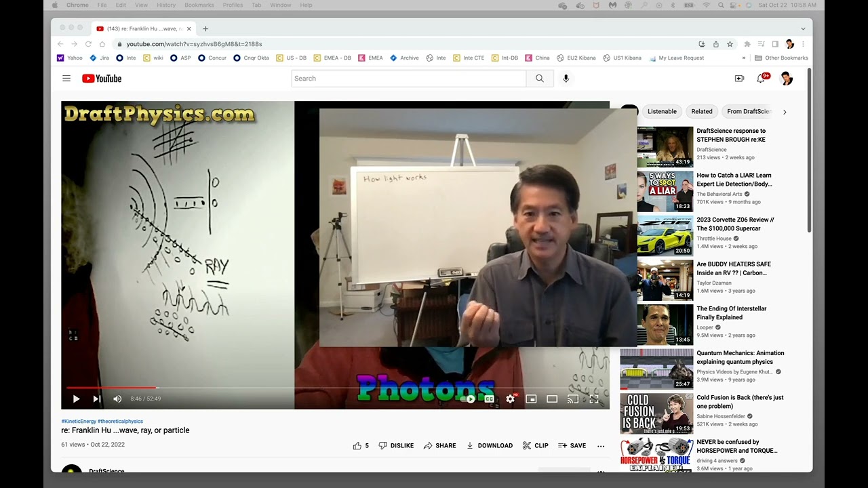
Task: Open Chrome home page icon
Action: pos(102,44)
